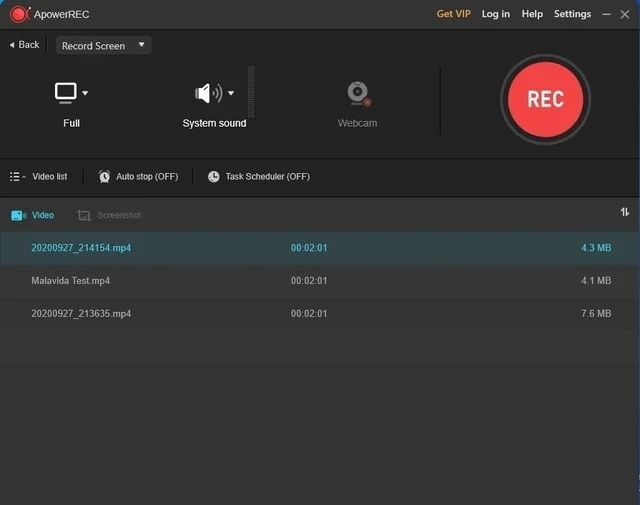Click the System sound speaker icon

click(209, 93)
